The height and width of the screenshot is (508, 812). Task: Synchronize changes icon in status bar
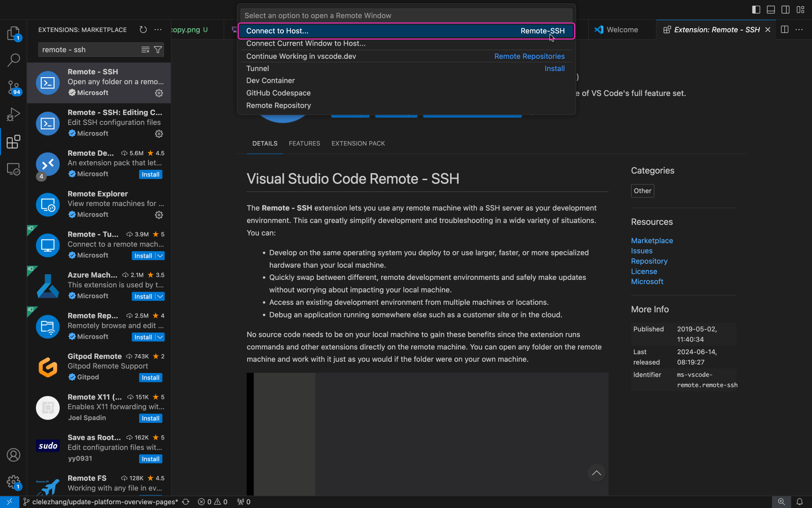point(186,502)
